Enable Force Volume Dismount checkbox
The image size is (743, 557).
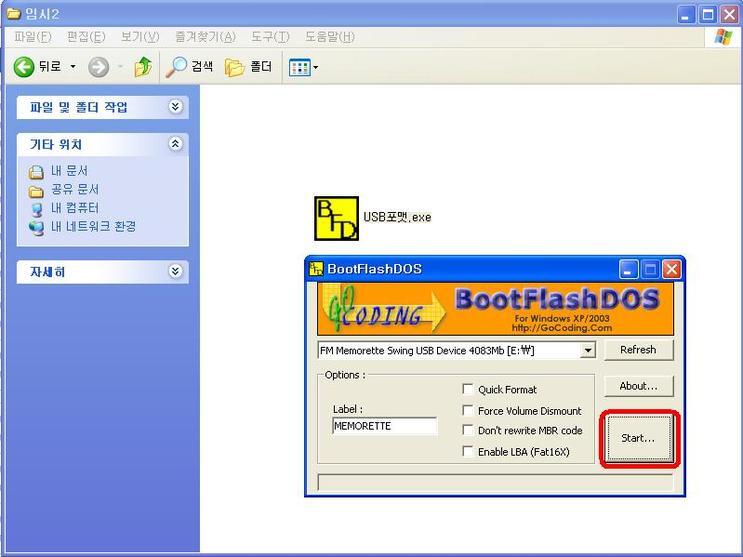click(468, 410)
